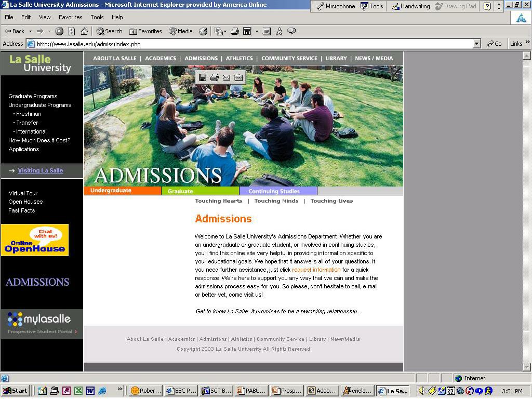532x399 pixels.
Task: Open the Messenger speech bubble icon
Action: (291, 31)
